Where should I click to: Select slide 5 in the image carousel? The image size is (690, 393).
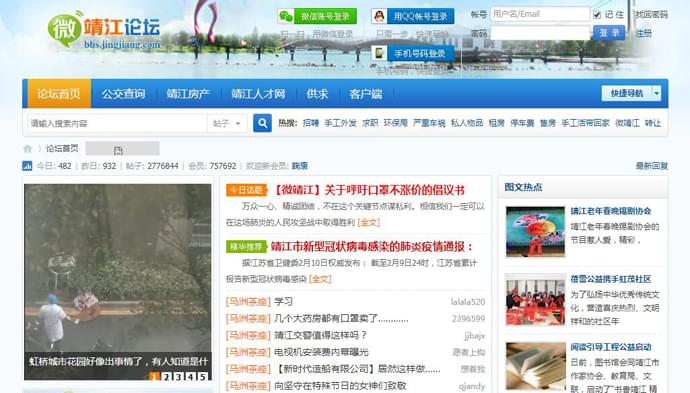tap(202, 376)
